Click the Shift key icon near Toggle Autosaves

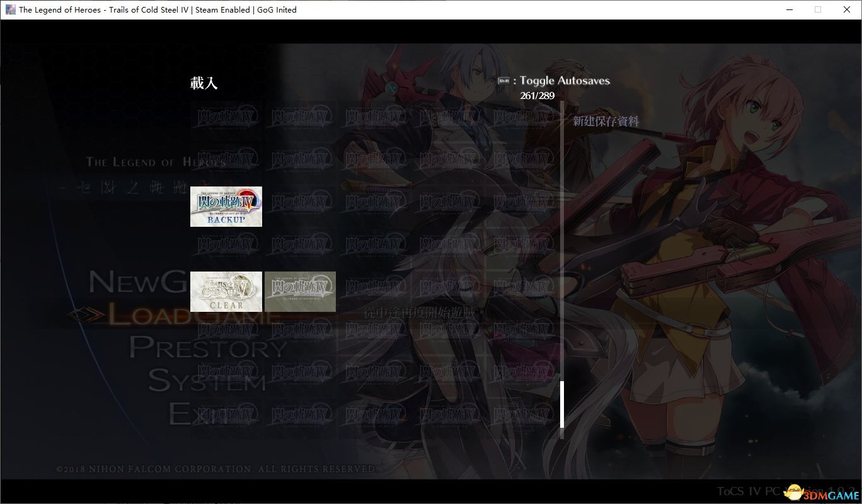(503, 81)
